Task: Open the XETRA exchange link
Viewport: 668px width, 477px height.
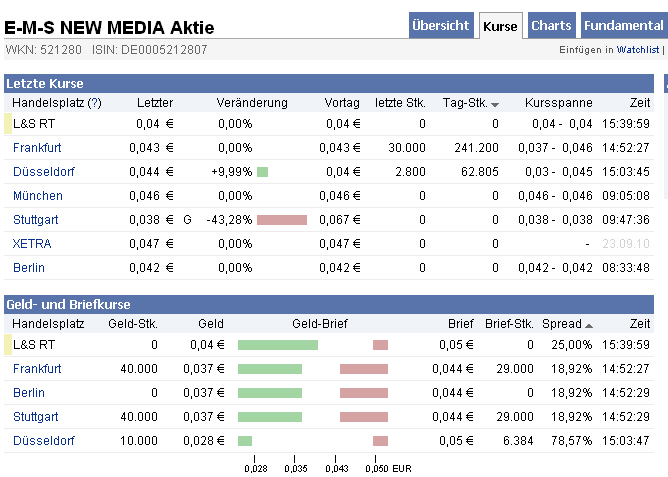Action: pos(32,244)
